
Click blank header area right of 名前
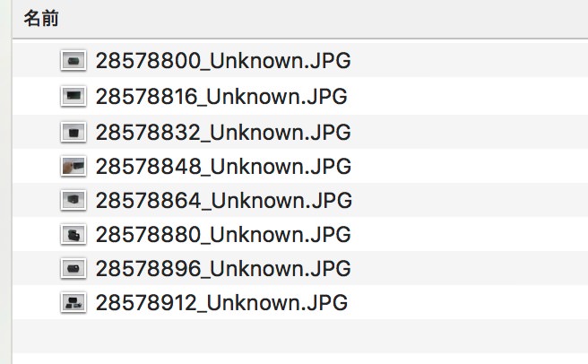323,19
